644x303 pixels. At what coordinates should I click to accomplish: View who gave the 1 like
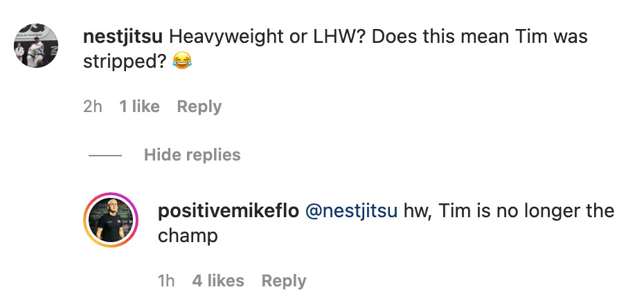tap(139, 107)
